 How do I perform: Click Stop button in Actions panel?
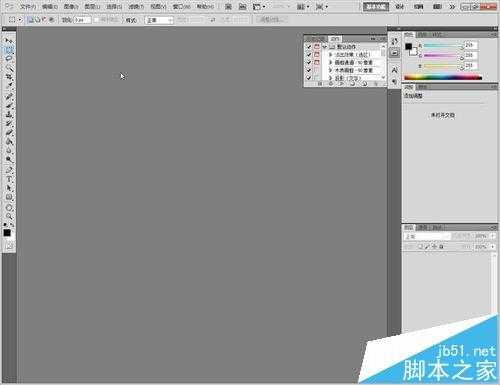click(x=320, y=84)
